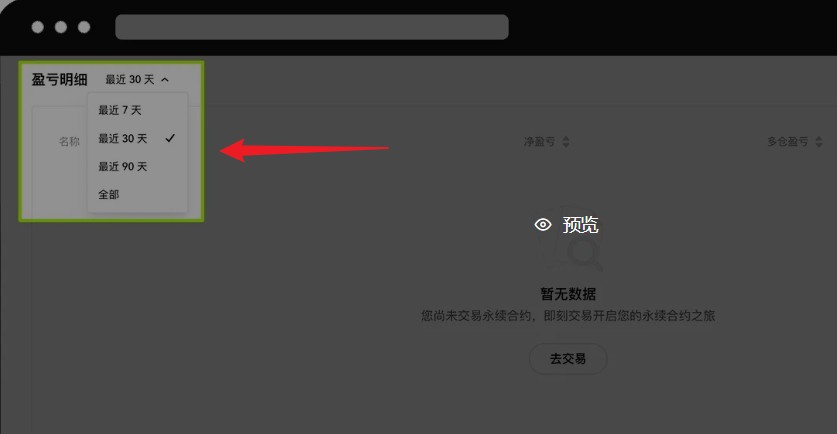Focus the browser address bar

pyautogui.click(x=312, y=27)
